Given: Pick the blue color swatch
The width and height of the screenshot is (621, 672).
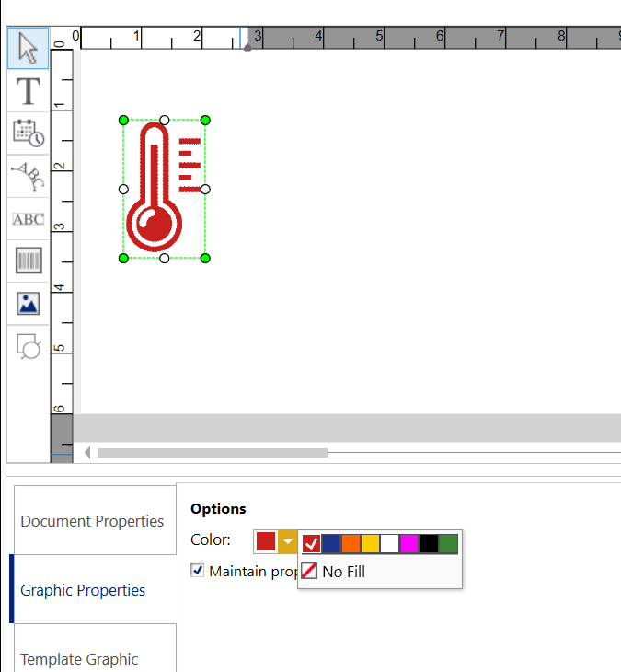Looking at the screenshot, I should click(x=331, y=544).
